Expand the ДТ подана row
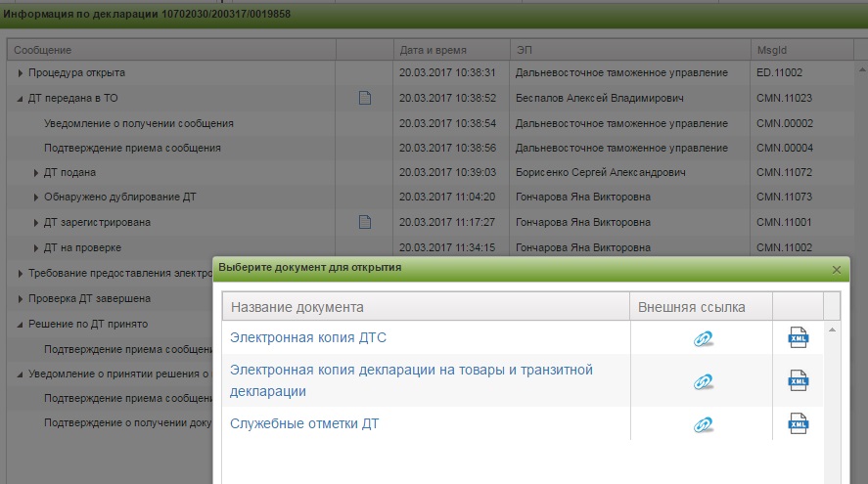Viewport: 868px width, 484px height. [37, 173]
